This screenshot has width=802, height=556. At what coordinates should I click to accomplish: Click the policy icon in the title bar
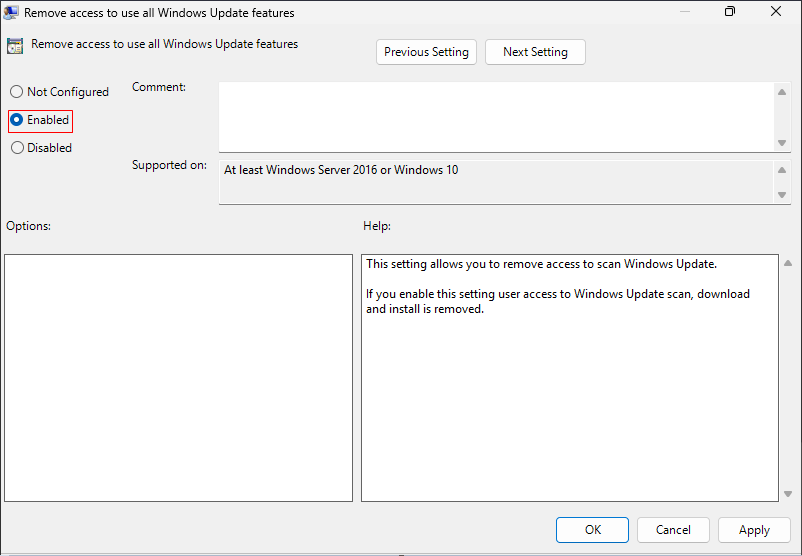(11, 13)
